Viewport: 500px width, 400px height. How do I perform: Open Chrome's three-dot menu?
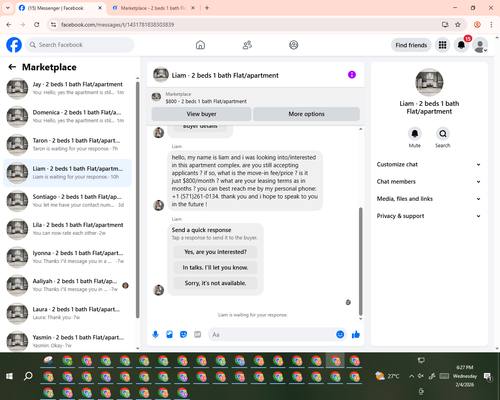491,24
